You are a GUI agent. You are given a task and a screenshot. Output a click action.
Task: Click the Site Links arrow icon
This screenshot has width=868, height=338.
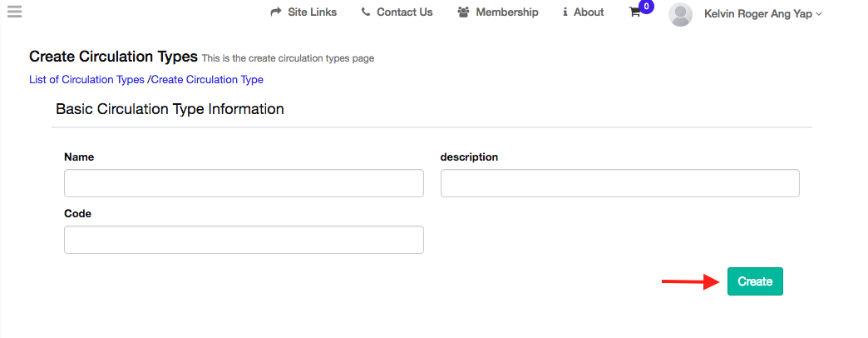tap(276, 12)
